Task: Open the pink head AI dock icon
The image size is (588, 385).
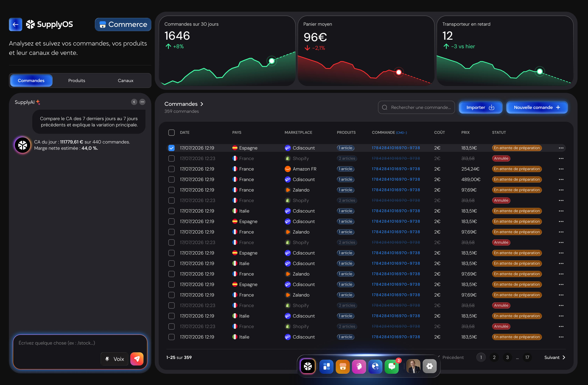Action: (x=359, y=366)
